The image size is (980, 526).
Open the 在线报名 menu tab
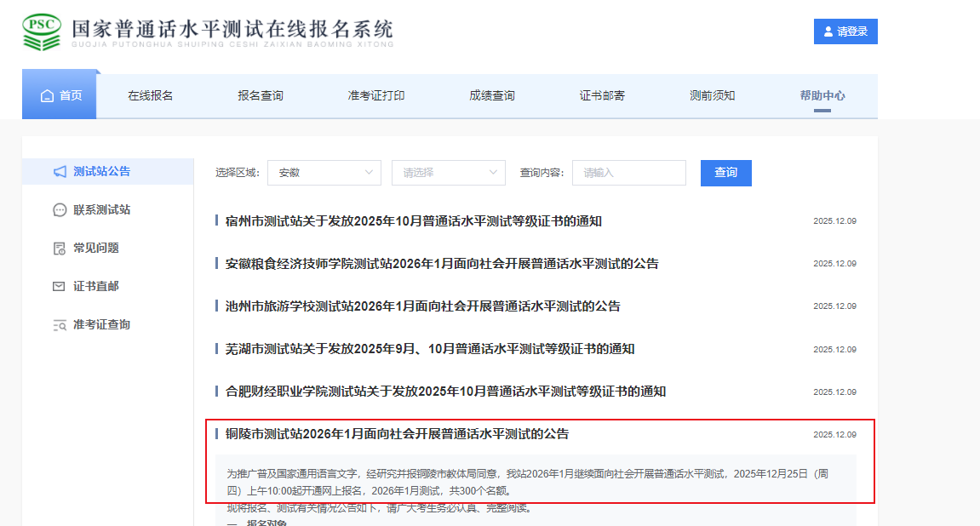pyautogui.click(x=151, y=95)
